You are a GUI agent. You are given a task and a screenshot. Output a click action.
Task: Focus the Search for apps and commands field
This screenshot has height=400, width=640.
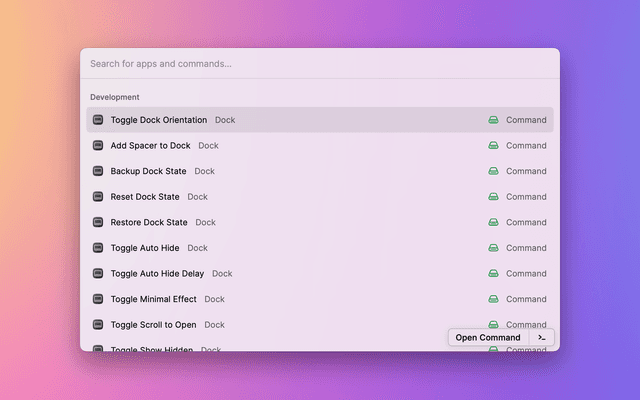click(x=300, y=64)
